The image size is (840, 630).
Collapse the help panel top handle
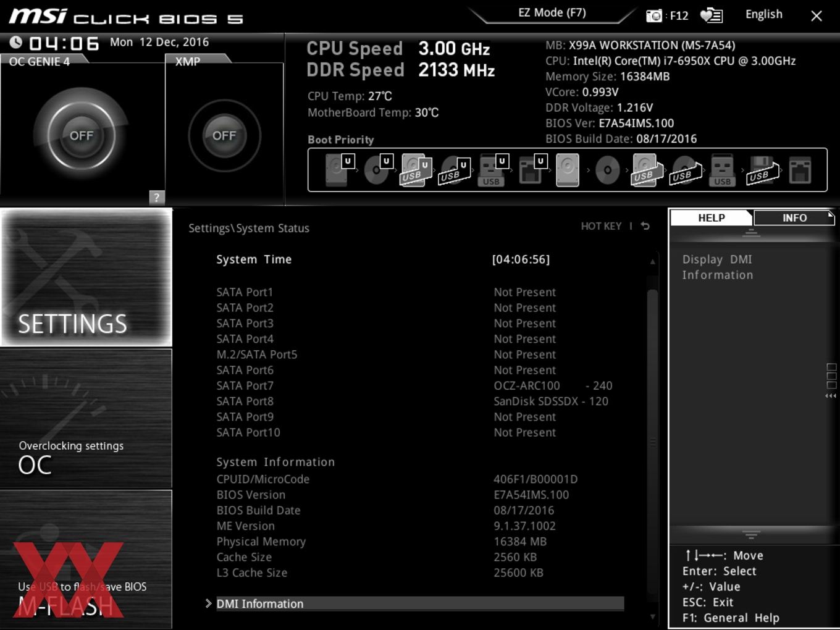[751, 233]
